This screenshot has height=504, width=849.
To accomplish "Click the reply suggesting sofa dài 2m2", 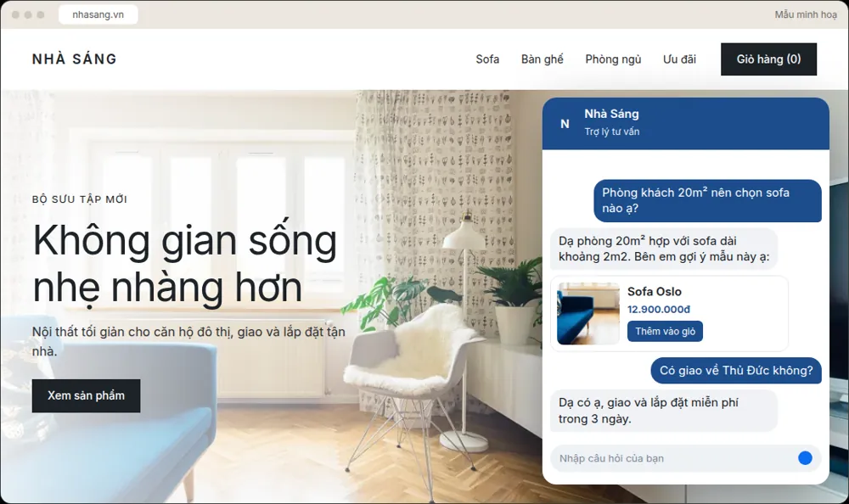I will pyautogui.click(x=664, y=249).
